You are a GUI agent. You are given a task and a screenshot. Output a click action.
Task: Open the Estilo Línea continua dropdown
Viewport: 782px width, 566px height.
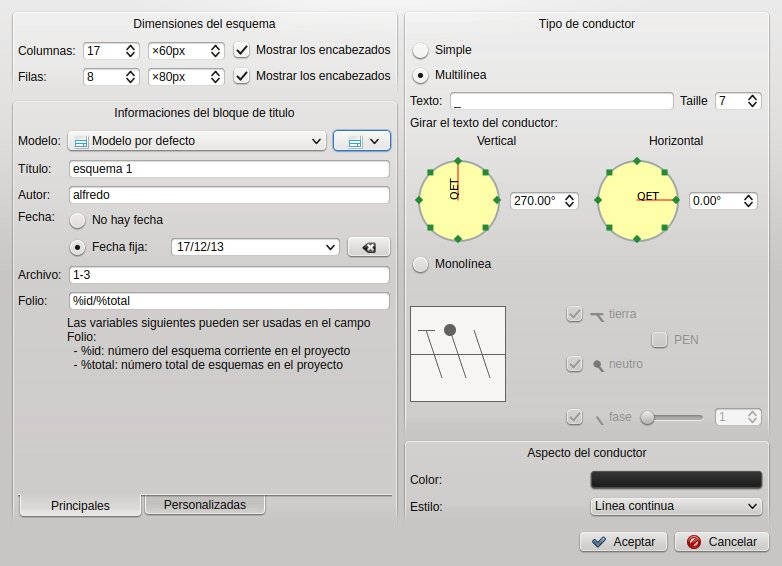coord(676,506)
